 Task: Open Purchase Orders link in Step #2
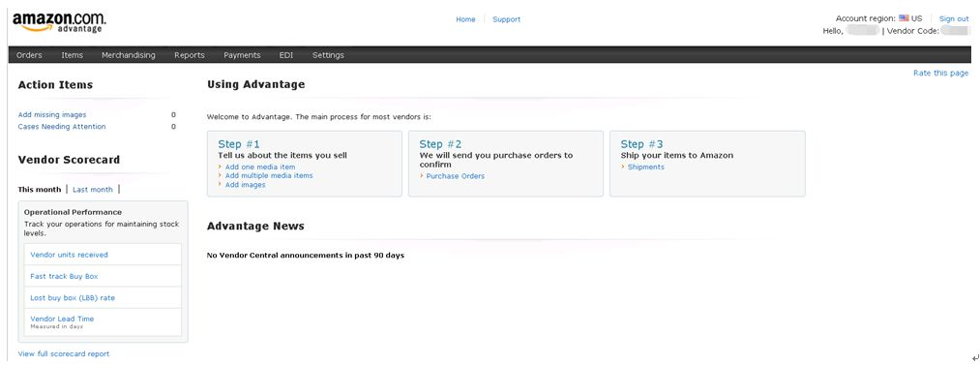455,176
